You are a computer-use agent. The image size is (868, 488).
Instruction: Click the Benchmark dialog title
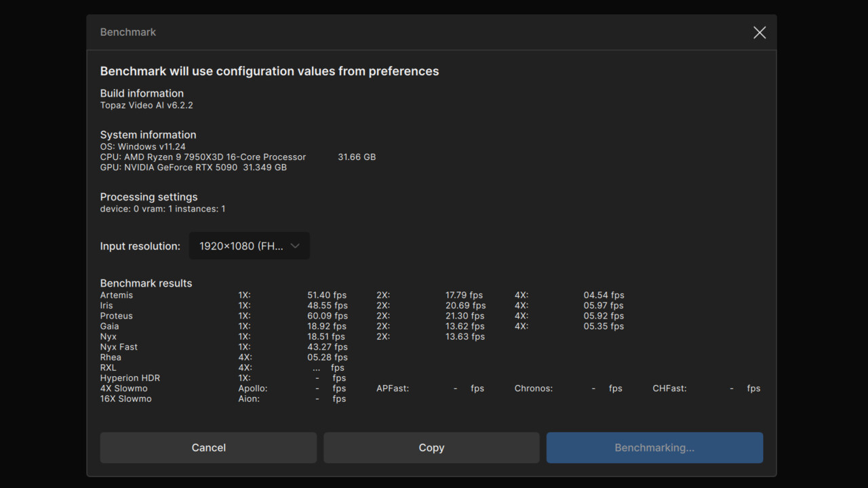127,32
